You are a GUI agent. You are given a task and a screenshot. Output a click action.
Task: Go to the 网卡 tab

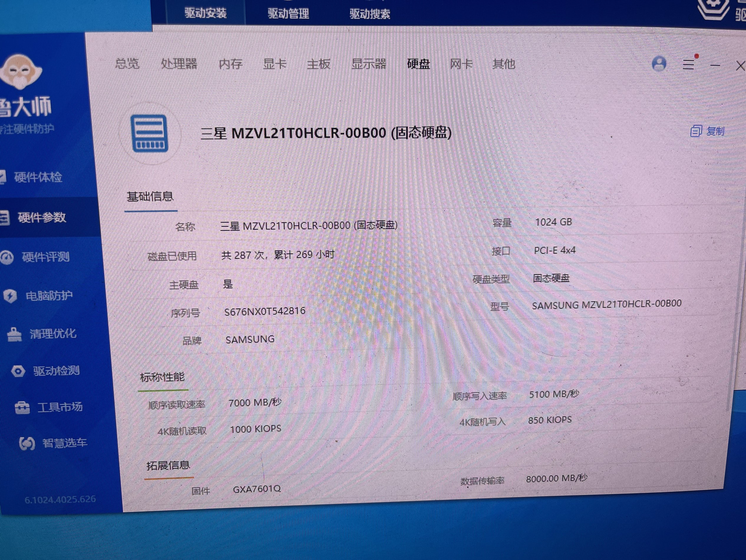coord(461,63)
